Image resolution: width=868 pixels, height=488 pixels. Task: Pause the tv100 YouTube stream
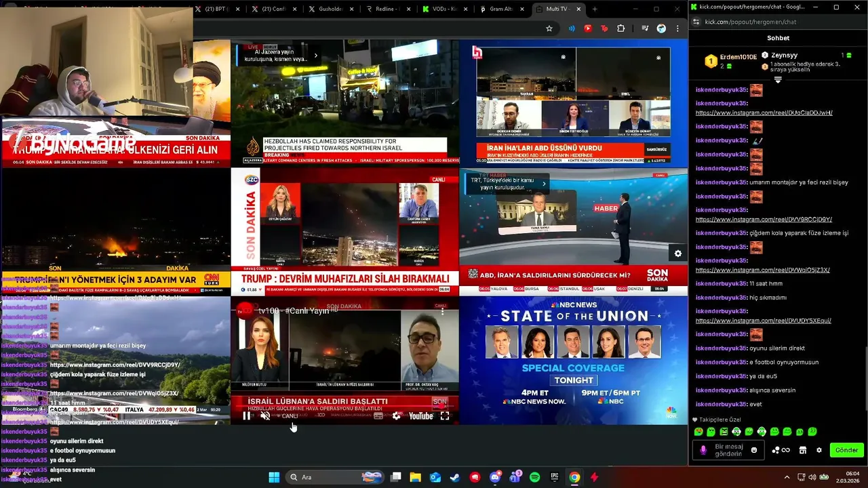point(247,416)
